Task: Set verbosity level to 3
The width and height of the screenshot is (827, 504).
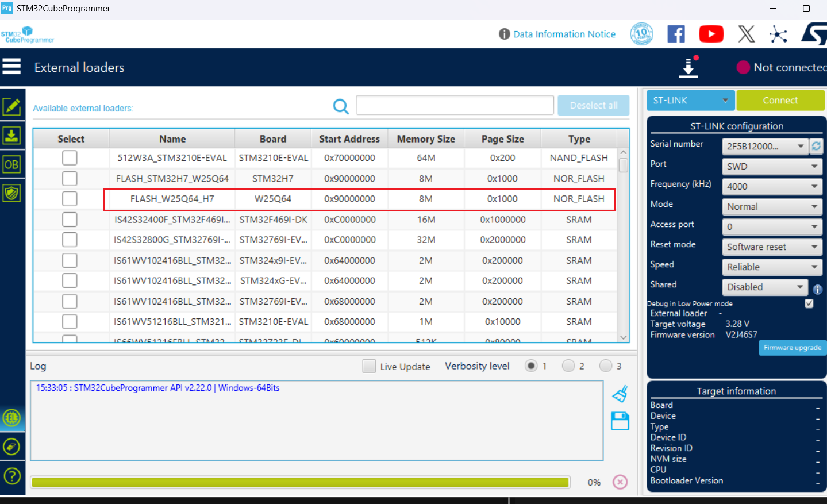Action: [x=606, y=366]
